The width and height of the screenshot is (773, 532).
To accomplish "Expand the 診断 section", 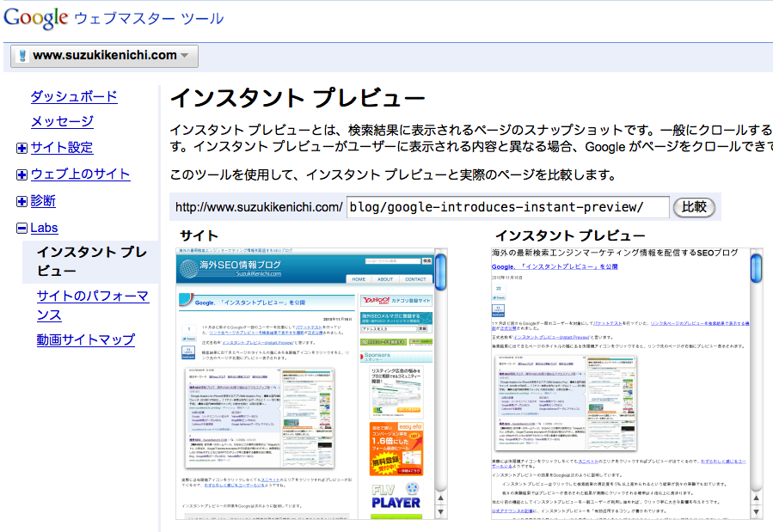I will pyautogui.click(x=21, y=201).
